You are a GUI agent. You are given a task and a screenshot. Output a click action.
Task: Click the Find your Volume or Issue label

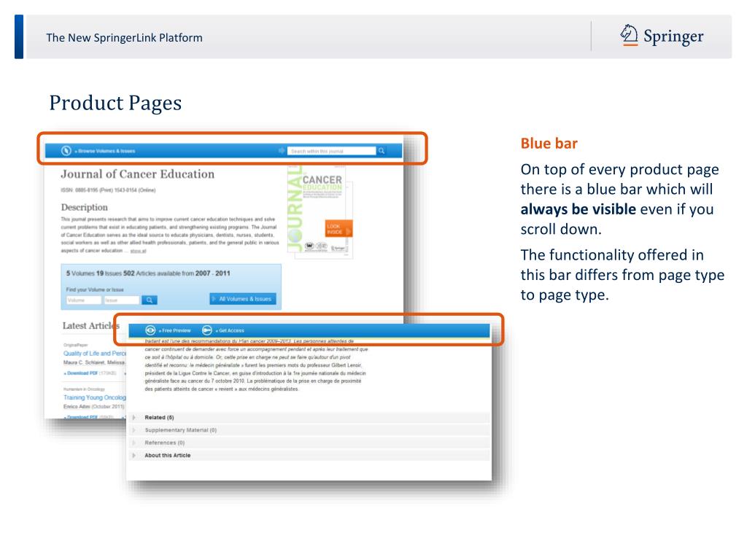tap(95, 289)
